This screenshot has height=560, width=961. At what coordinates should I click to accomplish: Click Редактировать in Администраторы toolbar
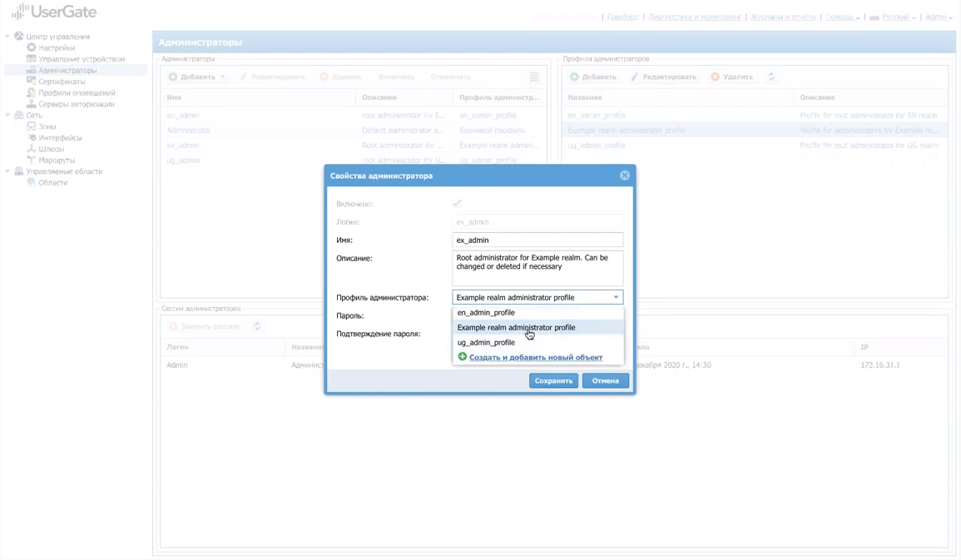point(272,77)
